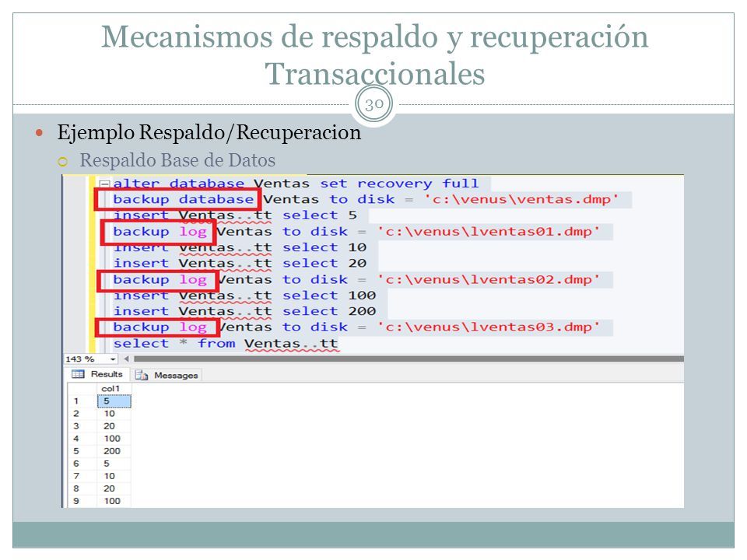This screenshot has width=747, height=560.
Task: Click the horizontal scrollbar left arrow
Action: click(126, 359)
